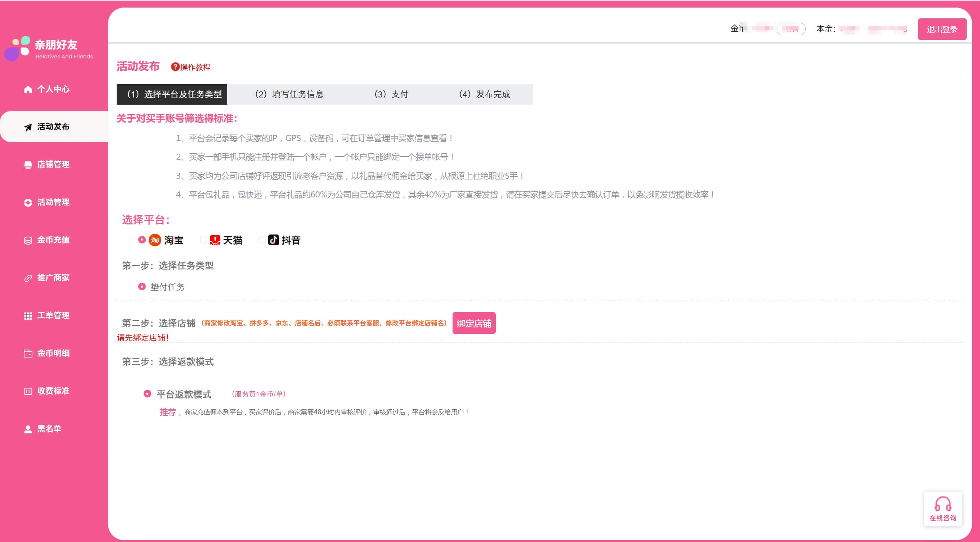
Task: Choose the 抖音 platform radio option
Action: tap(262, 240)
